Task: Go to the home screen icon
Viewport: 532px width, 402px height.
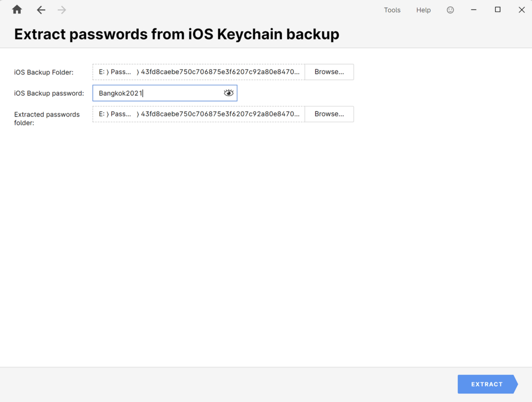Action: pyautogui.click(x=17, y=9)
